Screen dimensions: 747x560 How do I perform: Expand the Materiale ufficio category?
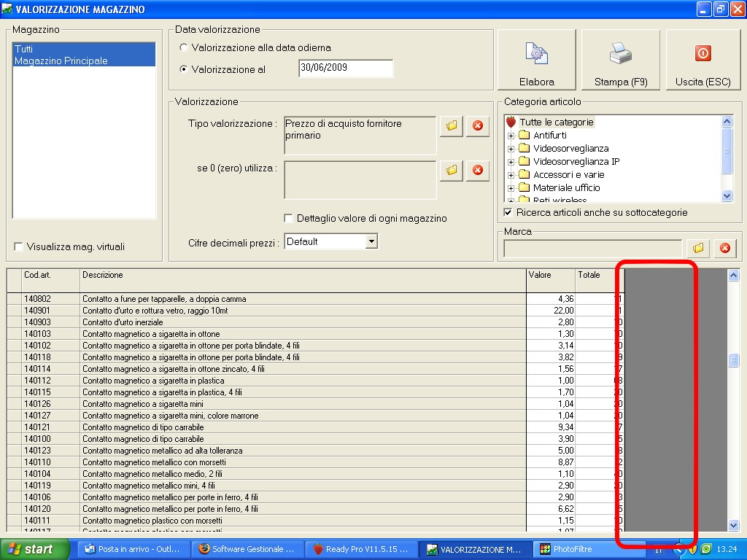click(511, 188)
